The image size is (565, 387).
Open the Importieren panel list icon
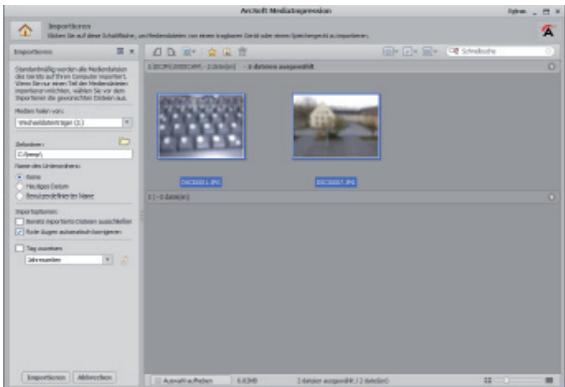click(x=120, y=51)
